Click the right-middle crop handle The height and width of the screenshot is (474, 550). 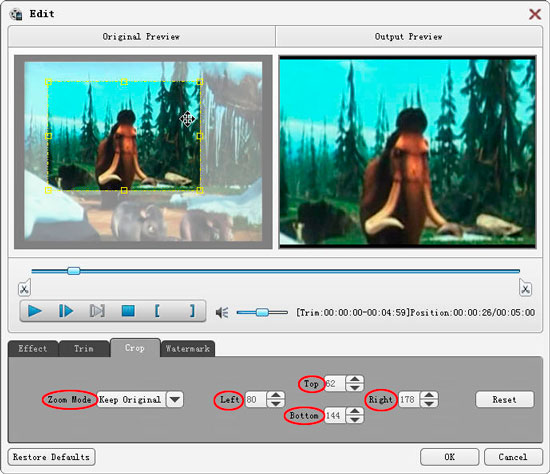[x=200, y=136]
